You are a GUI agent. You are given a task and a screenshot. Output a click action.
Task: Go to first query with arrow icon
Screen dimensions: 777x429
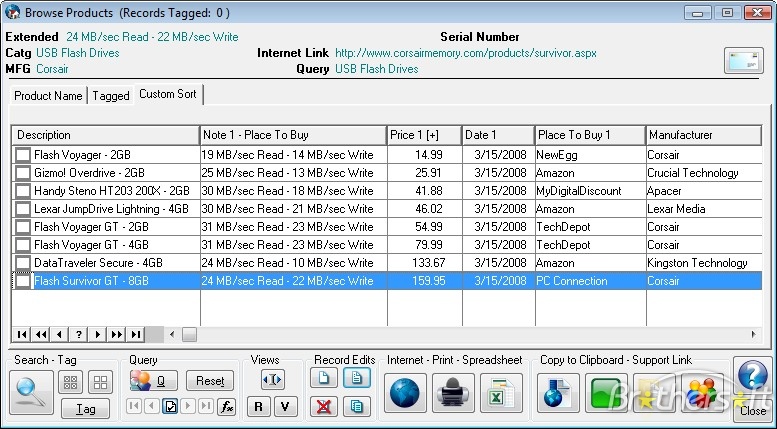point(134,407)
